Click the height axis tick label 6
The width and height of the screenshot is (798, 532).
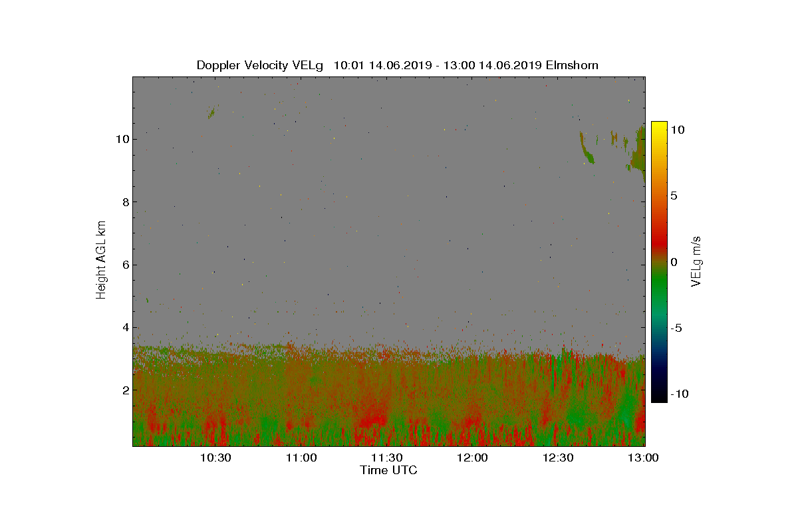pyautogui.click(x=124, y=265)
